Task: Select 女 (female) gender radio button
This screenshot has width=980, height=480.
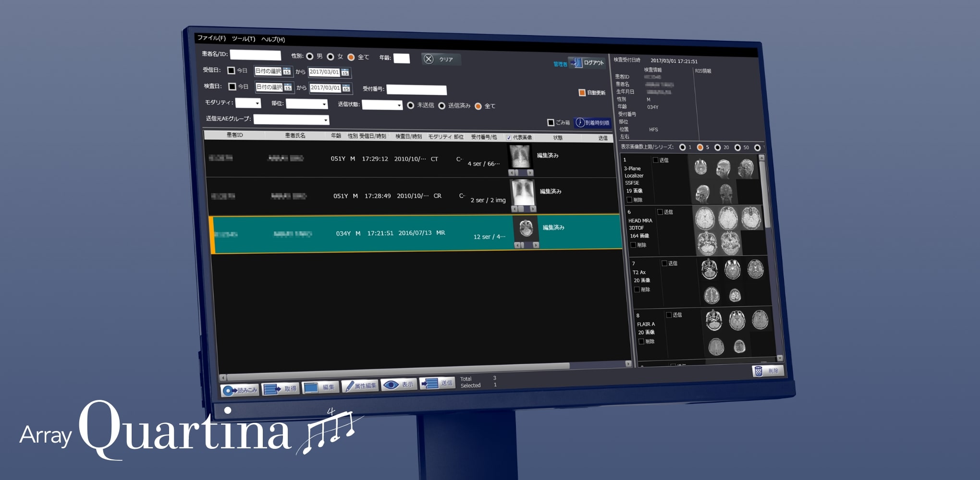Action: coord(331,57)
